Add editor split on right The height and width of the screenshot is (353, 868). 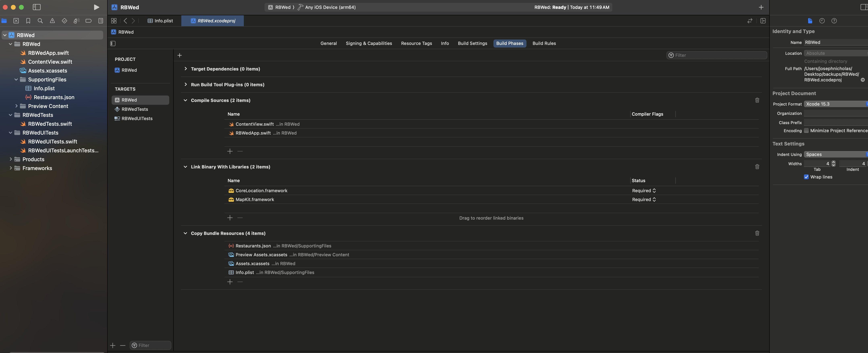(x=763, y=21)
